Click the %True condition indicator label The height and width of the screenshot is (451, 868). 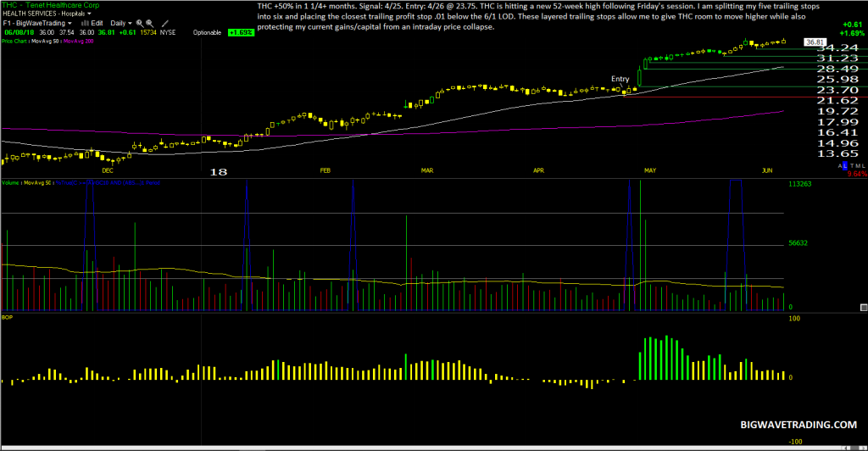click(x=108, y=182)
